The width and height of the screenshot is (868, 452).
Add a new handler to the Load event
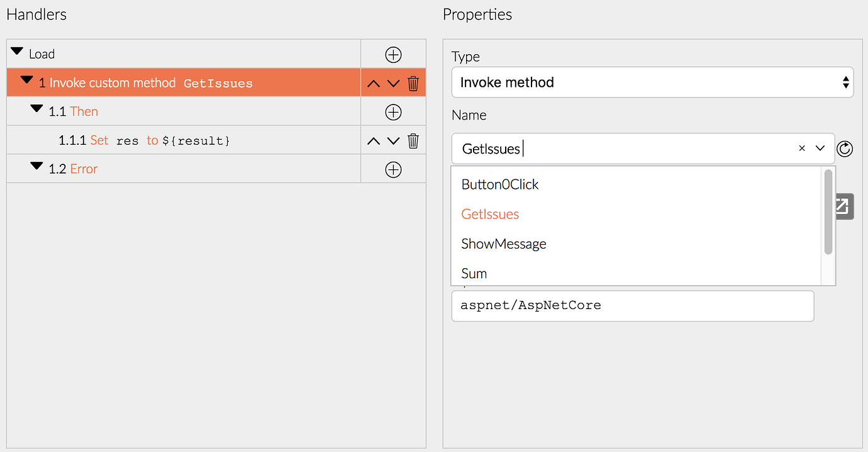pyautogui.click(x=392, y=54)
